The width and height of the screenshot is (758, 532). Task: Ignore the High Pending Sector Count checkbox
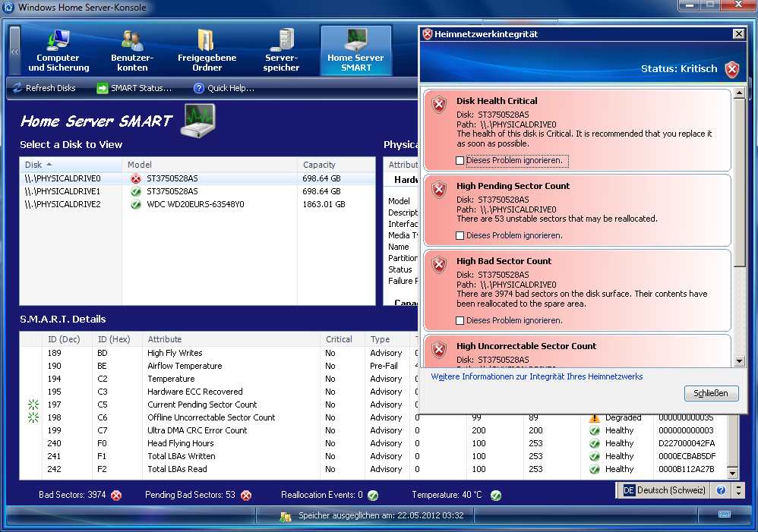coord(460,236)
